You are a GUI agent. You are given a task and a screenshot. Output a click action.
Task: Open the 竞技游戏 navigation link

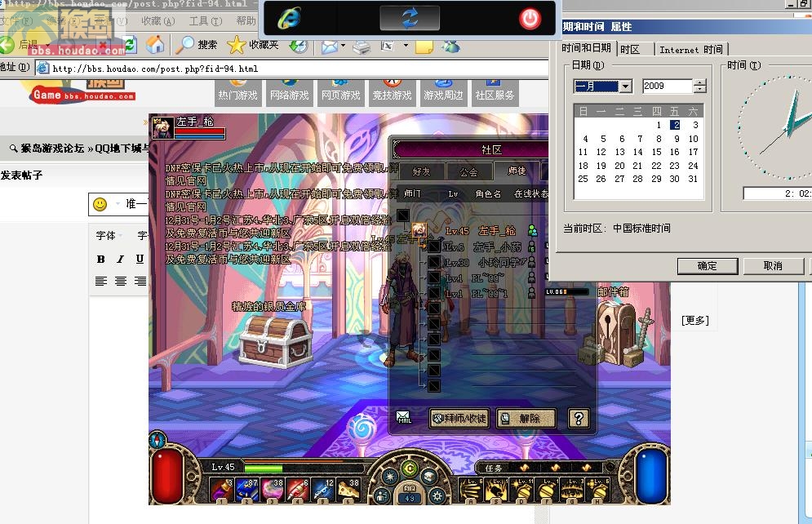(392, 94)
